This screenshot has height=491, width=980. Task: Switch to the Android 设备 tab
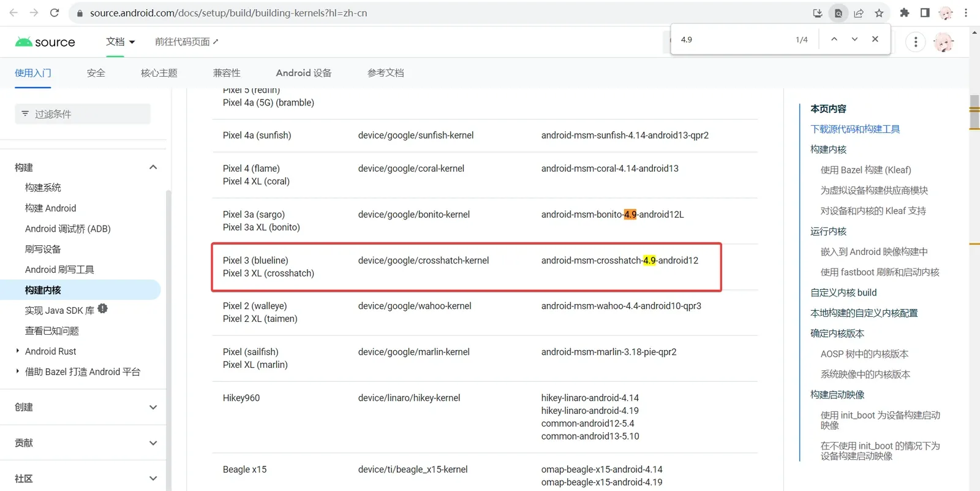[x=304, y=73]
